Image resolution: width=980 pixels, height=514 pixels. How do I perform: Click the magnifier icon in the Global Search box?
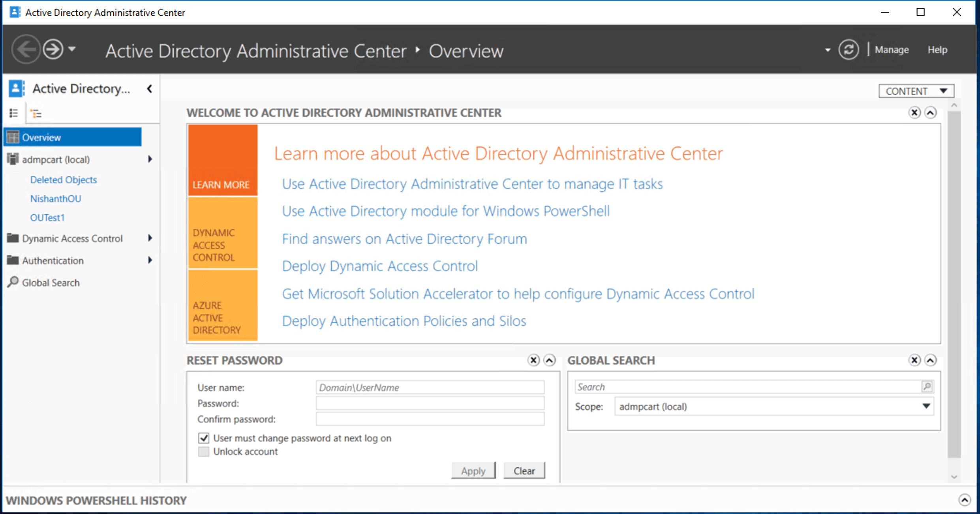(x=927, y=386)
